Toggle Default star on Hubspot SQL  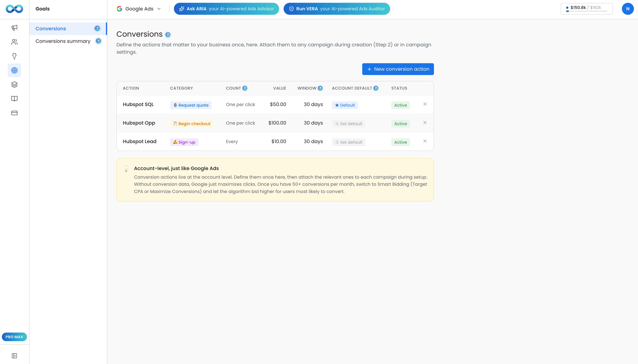(345, 105)
